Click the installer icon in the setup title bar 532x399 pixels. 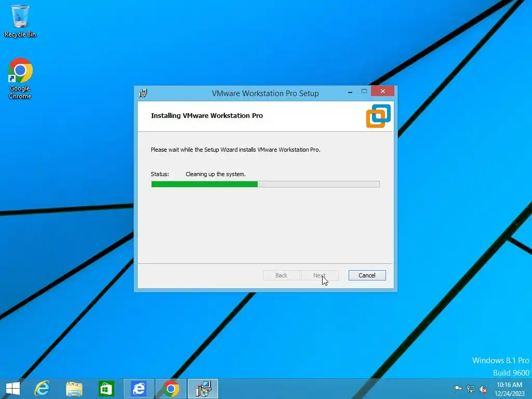pyautogui.click(x=143, y=93)
